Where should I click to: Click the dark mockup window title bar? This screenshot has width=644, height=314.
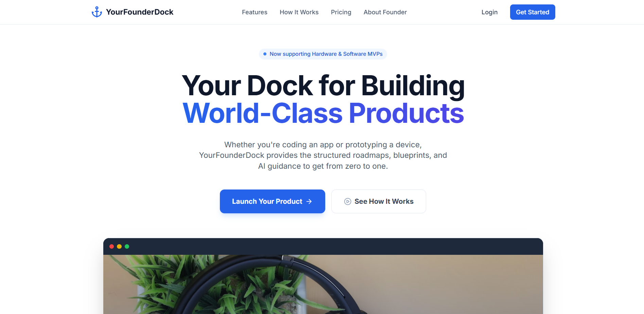click(323, 246)
